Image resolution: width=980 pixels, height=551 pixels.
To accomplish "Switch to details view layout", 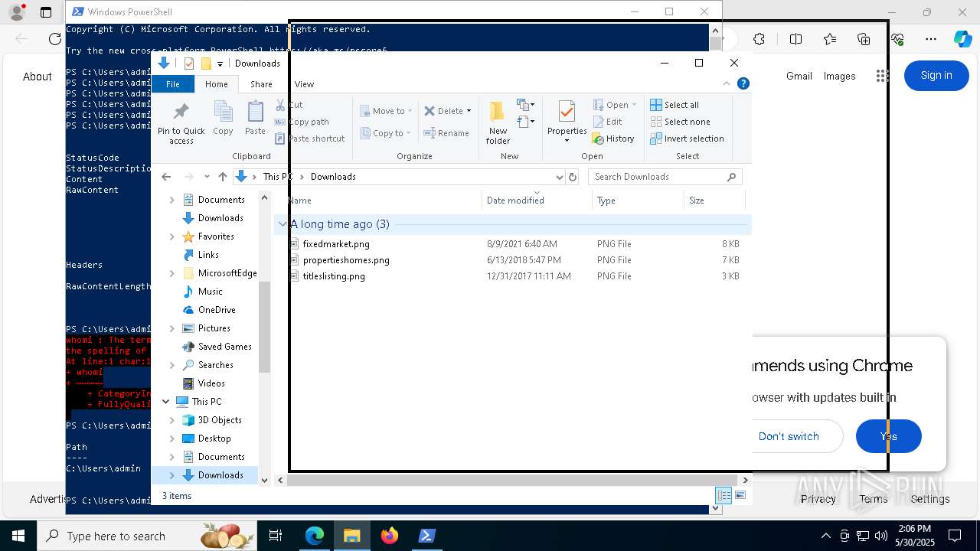I will [x=723, y=495].
